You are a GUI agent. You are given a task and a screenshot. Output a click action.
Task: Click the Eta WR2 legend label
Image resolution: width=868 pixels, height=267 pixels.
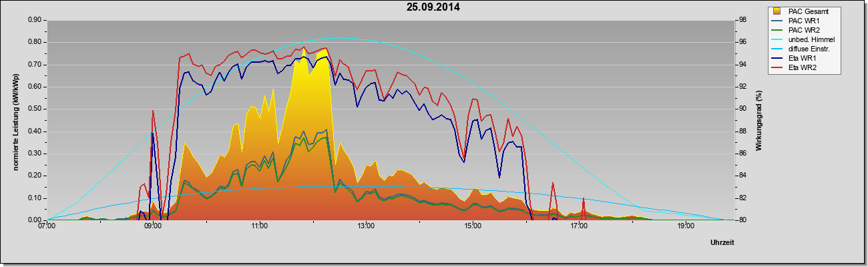tap(803, 67)
